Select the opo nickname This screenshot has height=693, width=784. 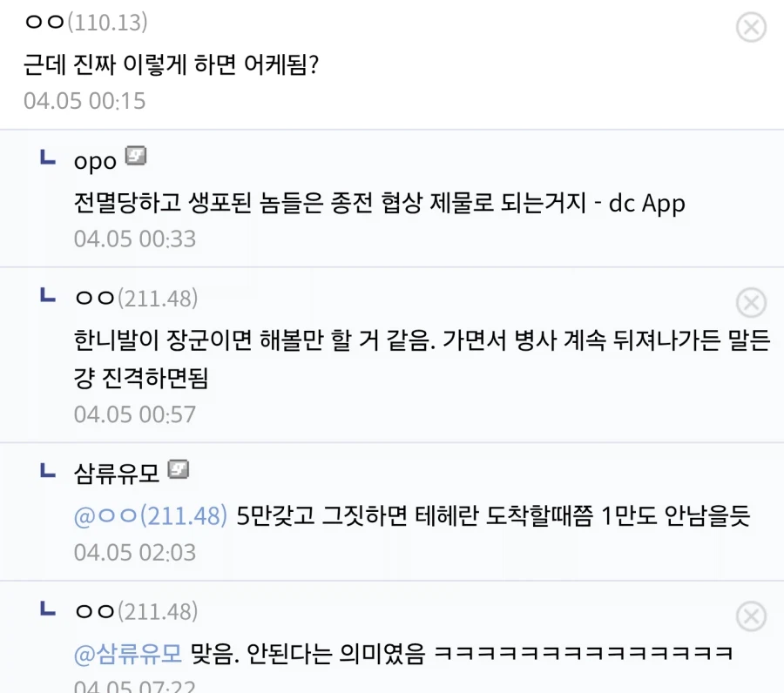click(x=96, y=159)
